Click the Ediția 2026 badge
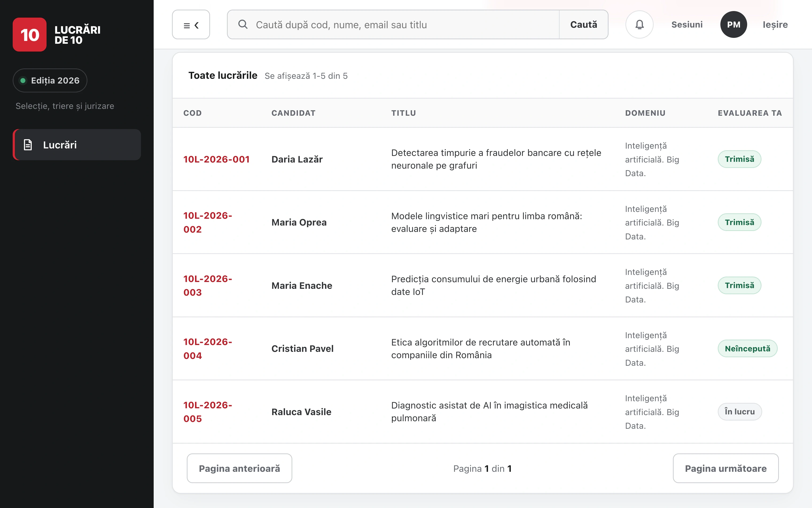Screen dimensions: 812x508 pyautogui.click(x=50, y=81)
